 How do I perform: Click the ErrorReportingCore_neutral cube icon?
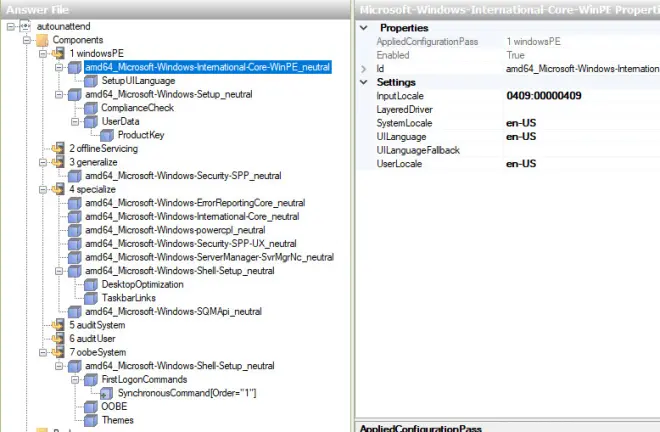coord(75,203)
